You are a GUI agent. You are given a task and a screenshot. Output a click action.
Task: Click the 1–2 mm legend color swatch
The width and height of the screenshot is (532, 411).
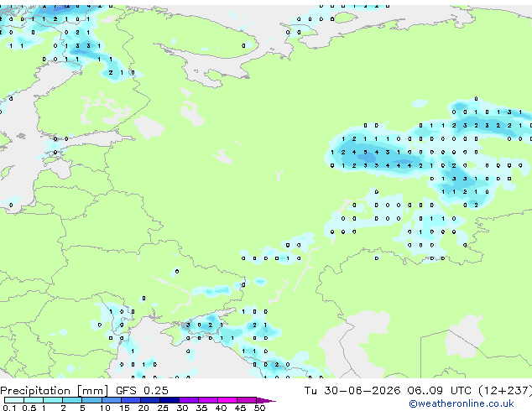click(x=53, y=400)
